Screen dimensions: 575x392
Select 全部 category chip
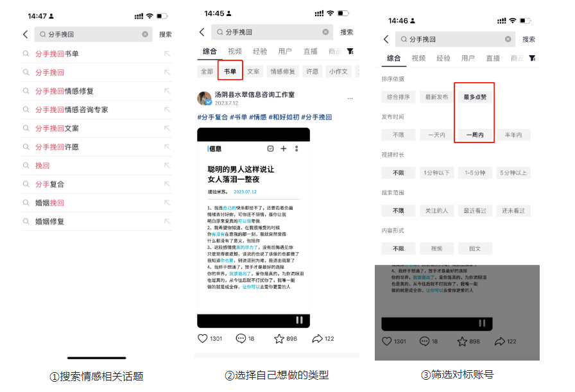tap(207, 71)
